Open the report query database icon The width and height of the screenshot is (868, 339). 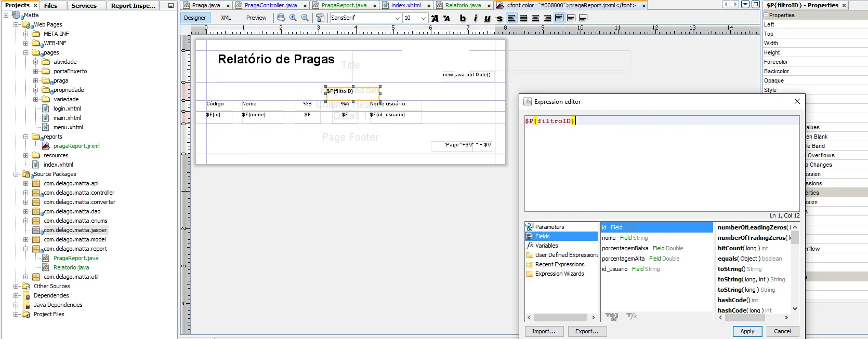point(281,18)
